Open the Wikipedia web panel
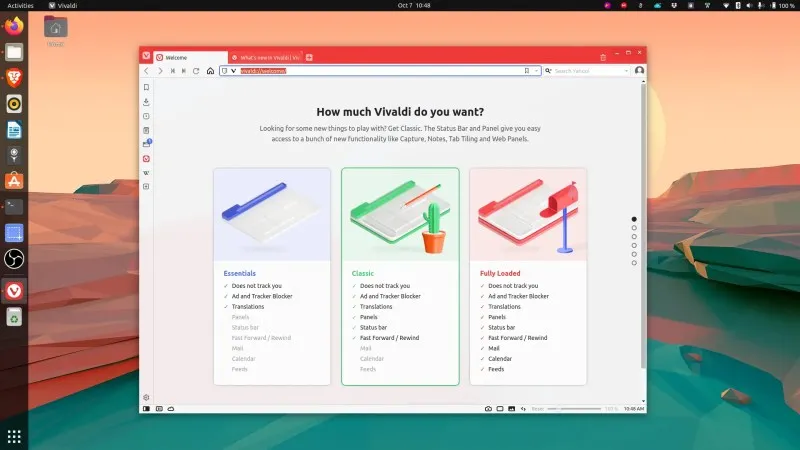 [146, 173]
